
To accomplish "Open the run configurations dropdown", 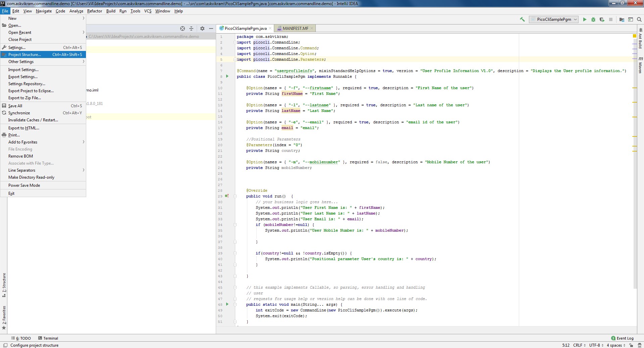I will tap(553, 19).
